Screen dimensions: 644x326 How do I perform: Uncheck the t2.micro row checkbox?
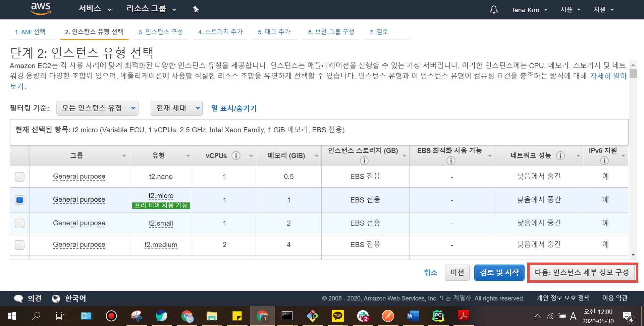click(x=20, y=200)
